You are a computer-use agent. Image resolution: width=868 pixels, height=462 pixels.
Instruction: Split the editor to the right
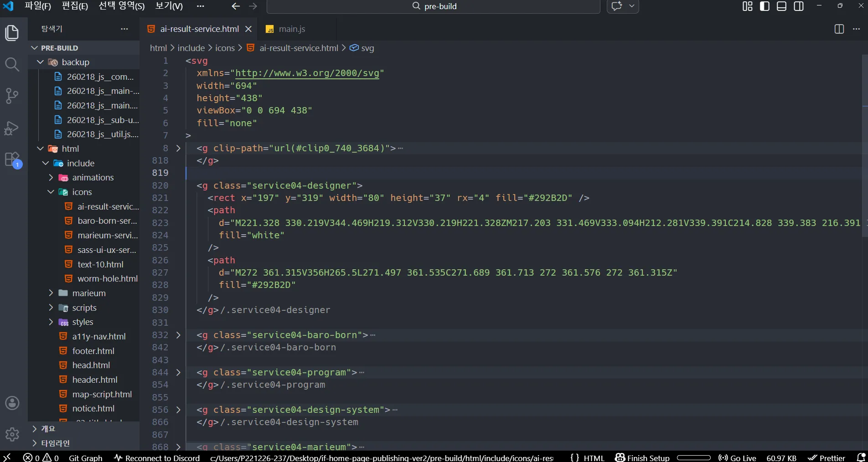[x=839, y=29]
